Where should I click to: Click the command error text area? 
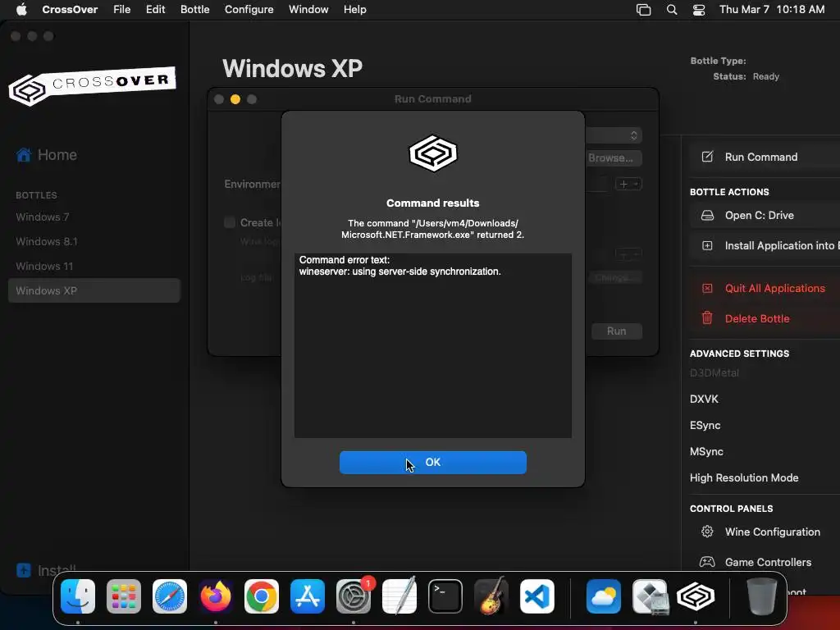433,345
